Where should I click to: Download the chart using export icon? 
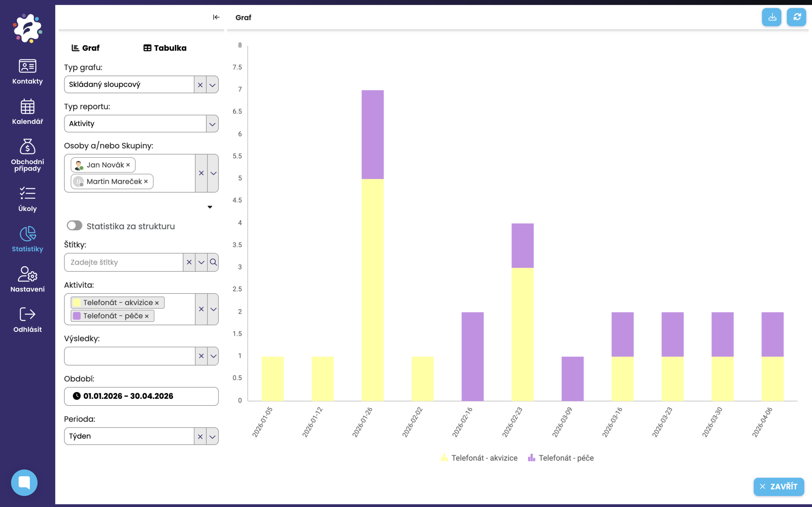[x=772, y=17]
